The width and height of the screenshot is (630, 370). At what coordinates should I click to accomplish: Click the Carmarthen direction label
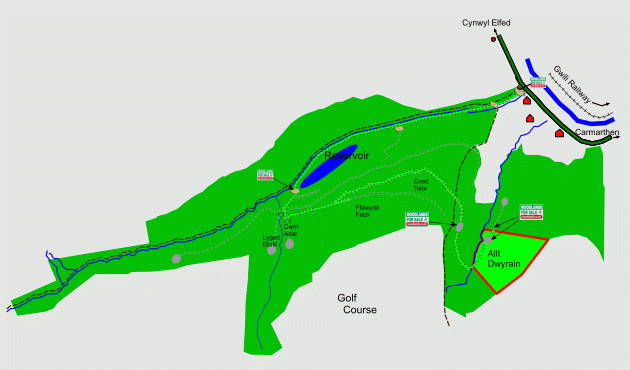coord(597,132)
